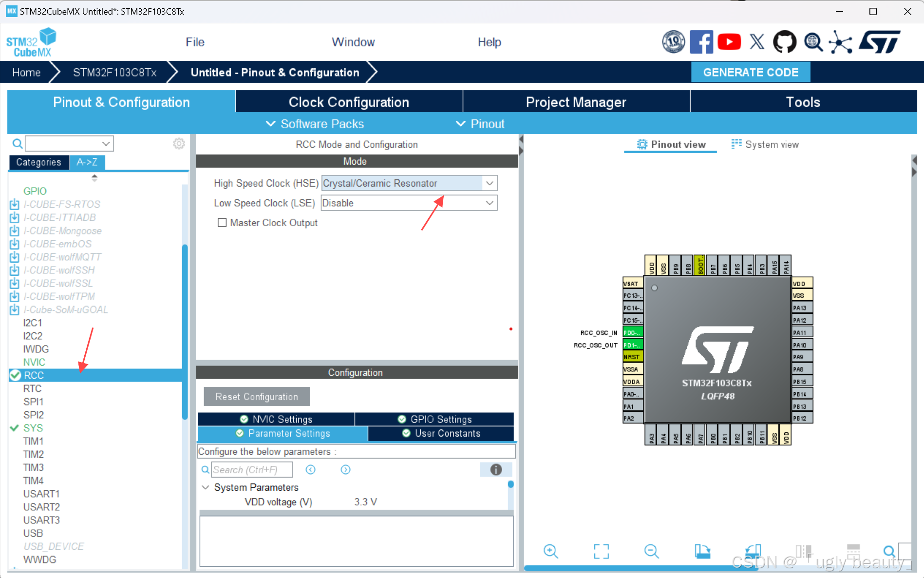Image resolution: width=924 pixels, height=578 pixels.
Task: Click the PA13 pin on the chip
Action: tap(802, 308)
